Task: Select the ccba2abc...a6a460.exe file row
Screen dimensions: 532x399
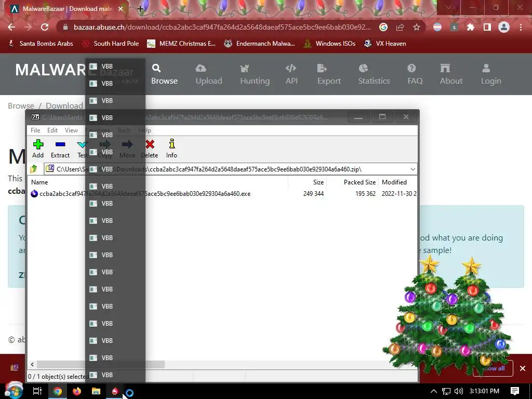Action: [222, 194]
